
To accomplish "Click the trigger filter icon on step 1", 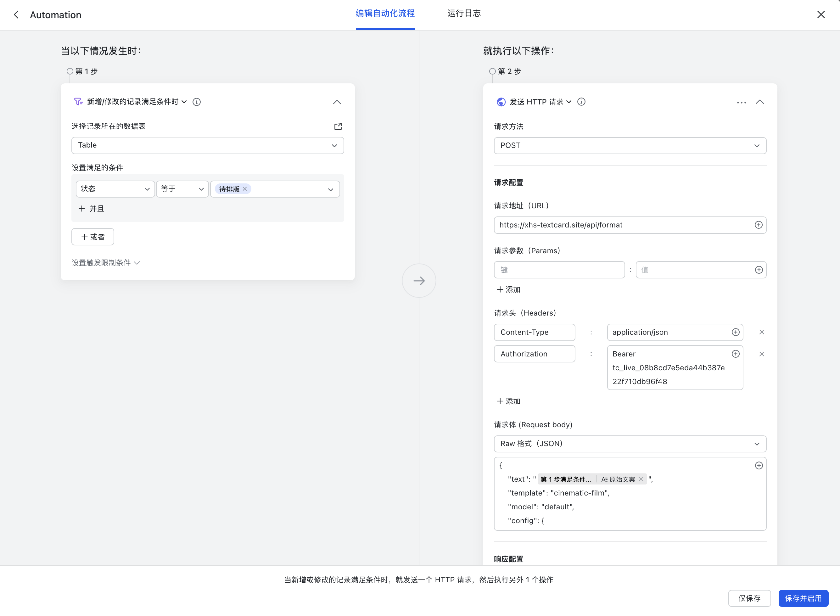I will click(77, 101).
